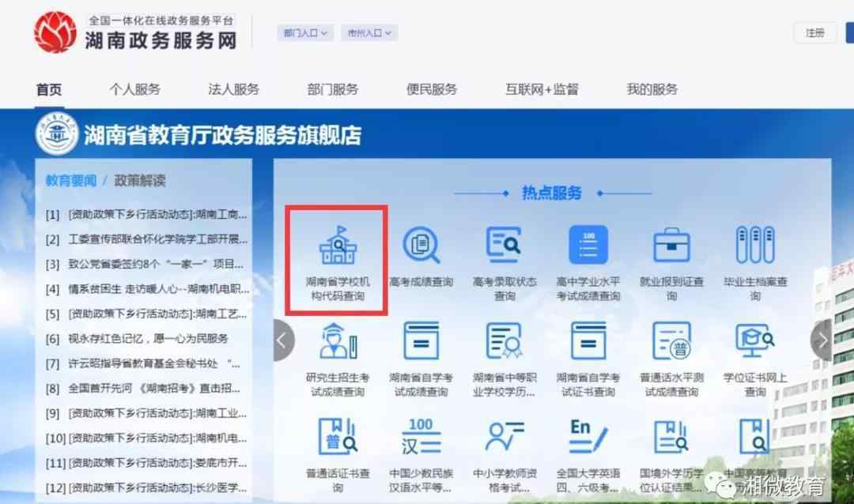Open 就业报到证查询 briefcase icon
Image resolution: width=854 pixels, height=504 pixels.
671,245
